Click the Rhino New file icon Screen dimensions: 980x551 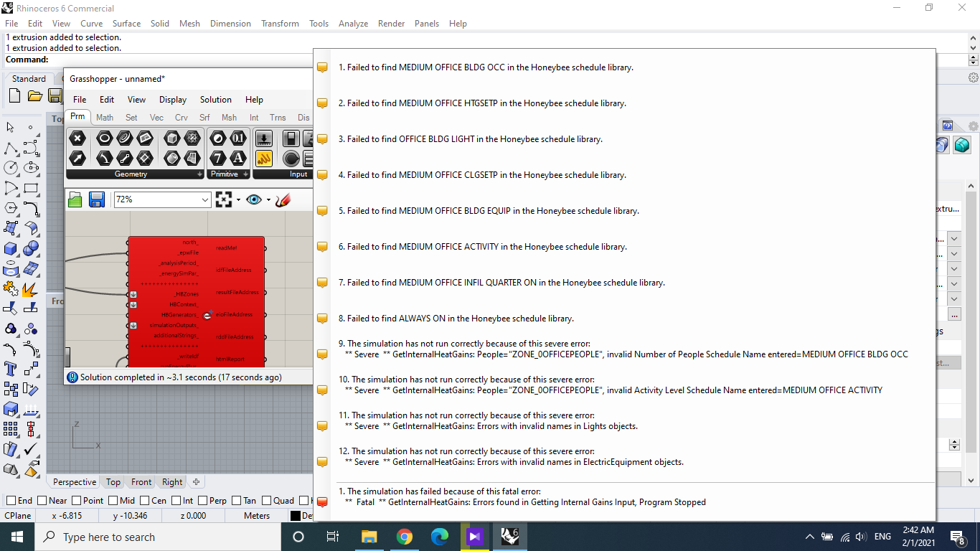(14, 95)
